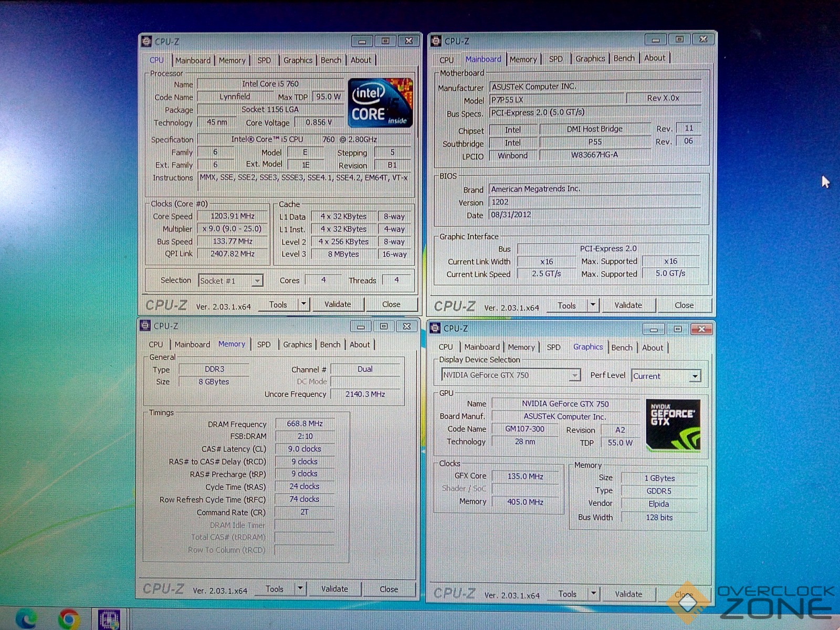Click Tools button in the Memory window
The width and height of the screenshot is (840, 630).
(275, 589)
